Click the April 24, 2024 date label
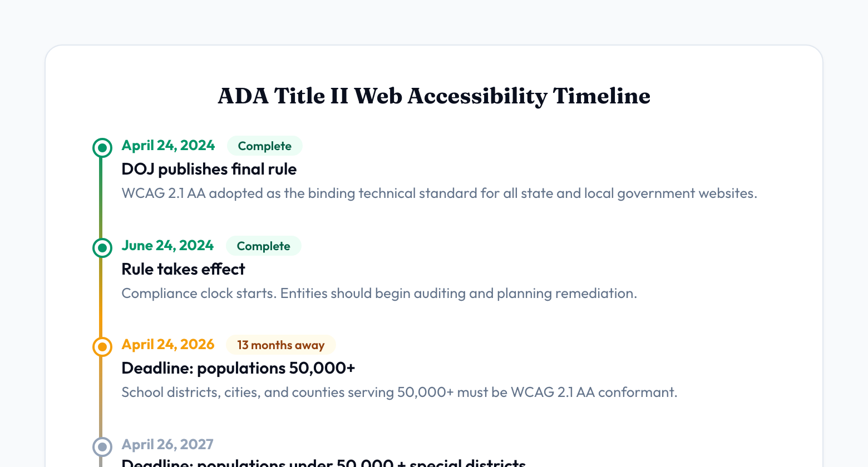 click(x=168, y=146)
